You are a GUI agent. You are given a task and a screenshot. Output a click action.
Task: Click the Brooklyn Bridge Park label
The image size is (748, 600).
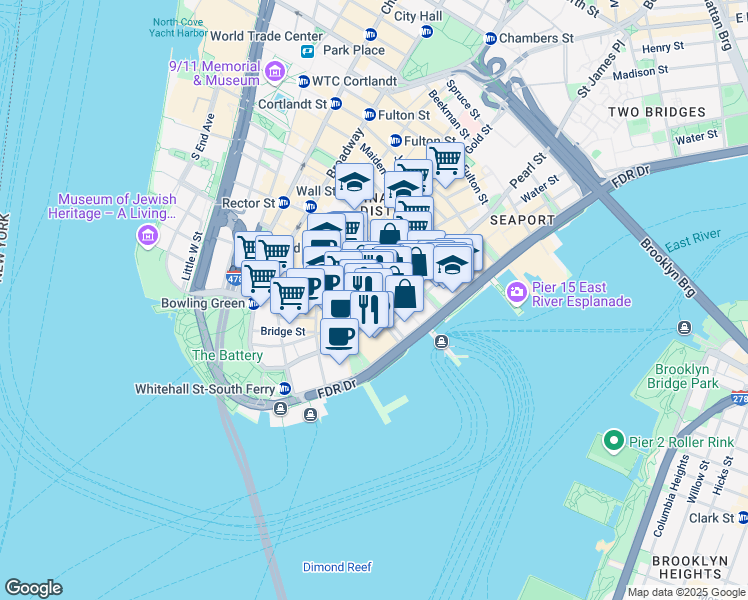(682, 376)
